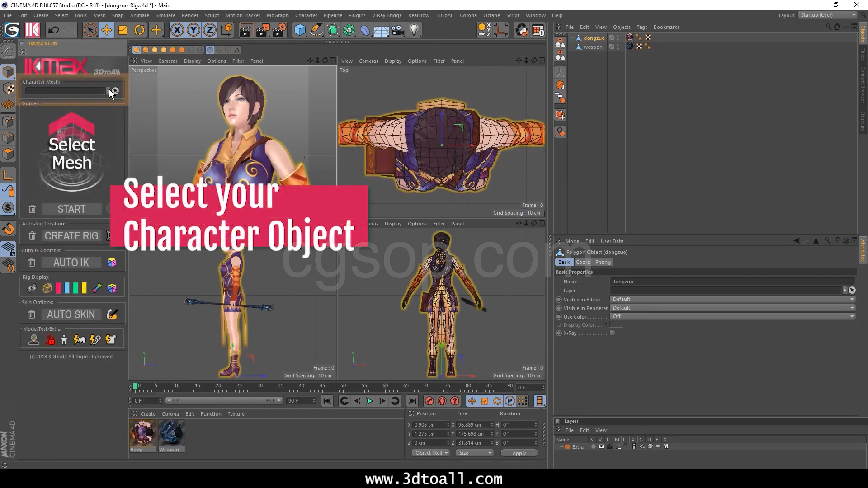Add a Cube primitive object
This screenshot has width=868, height=488.
[300, 30]
